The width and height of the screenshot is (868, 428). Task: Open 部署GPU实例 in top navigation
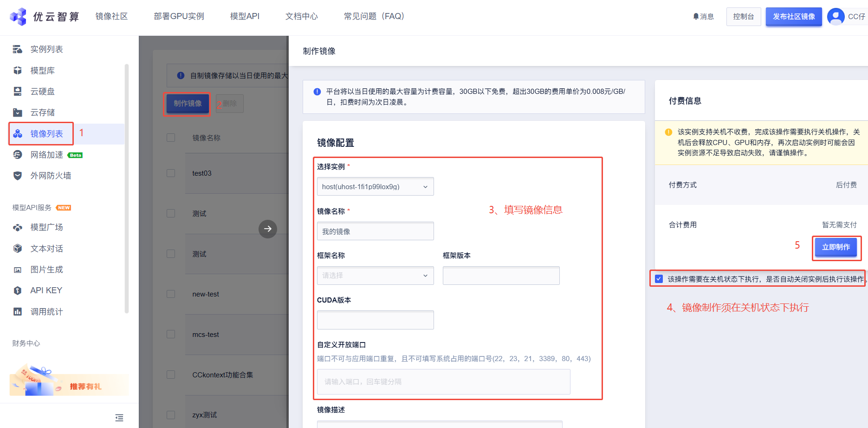(179, 16)
